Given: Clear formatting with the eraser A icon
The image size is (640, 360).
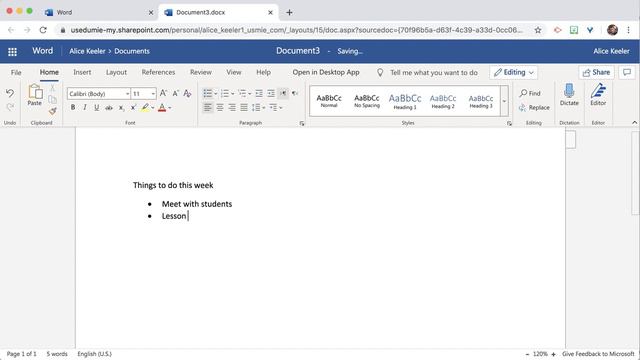Looking at the screenshot, I should click(x=187, y=93).
